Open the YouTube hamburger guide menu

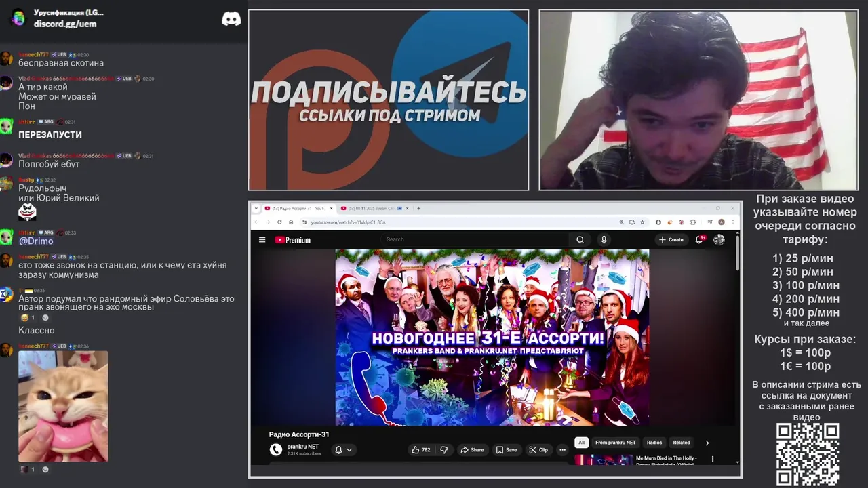click(262, 239)
